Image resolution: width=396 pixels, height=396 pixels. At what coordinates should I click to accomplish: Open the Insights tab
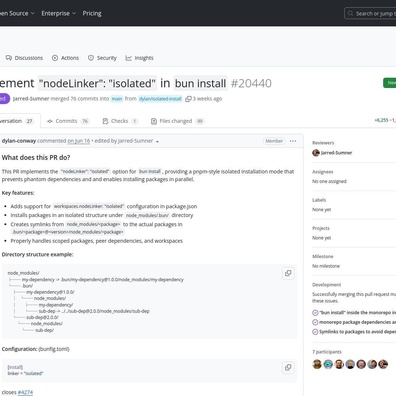coord(139,58)
